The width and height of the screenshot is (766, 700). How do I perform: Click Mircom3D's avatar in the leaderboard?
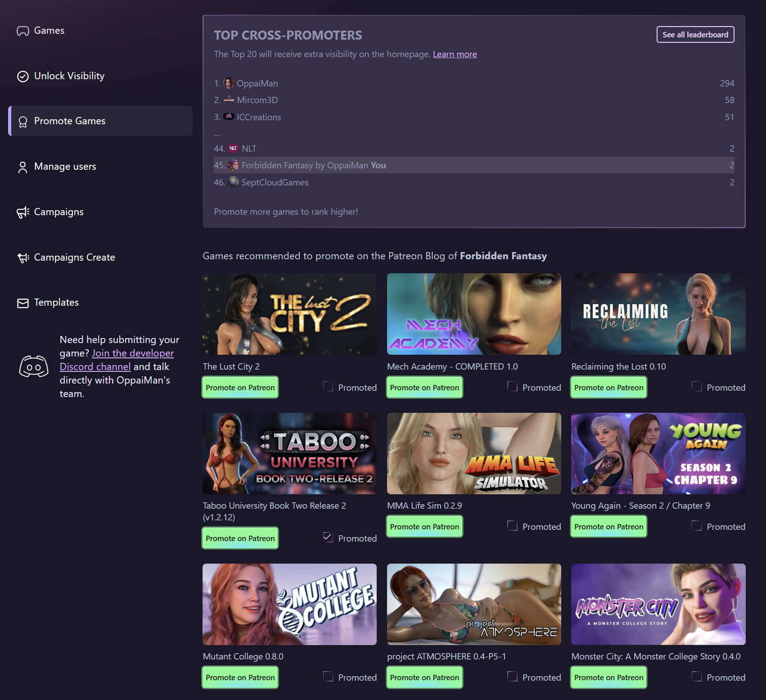(229, 100)
